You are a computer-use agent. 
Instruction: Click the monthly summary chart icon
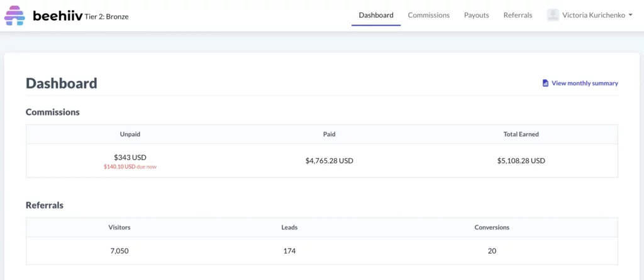coord(545,83)
